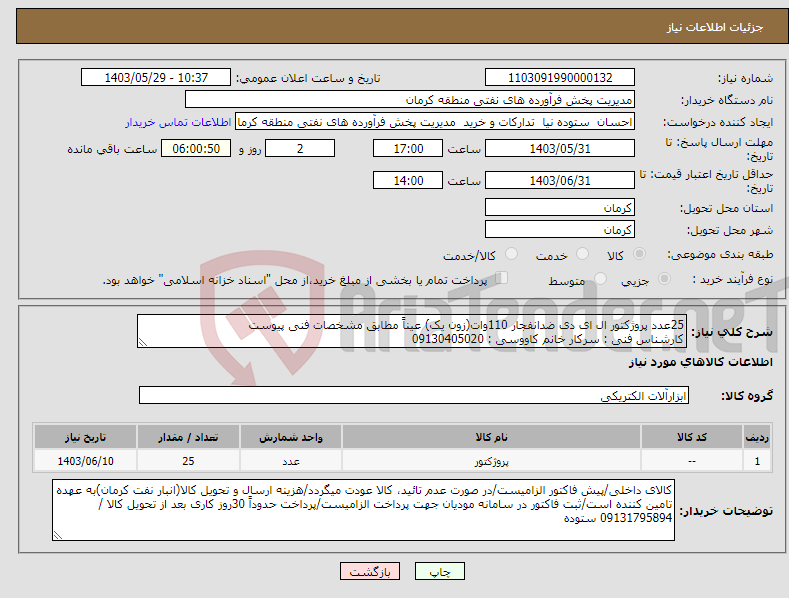Select the کالا radio button

[640, 254]
